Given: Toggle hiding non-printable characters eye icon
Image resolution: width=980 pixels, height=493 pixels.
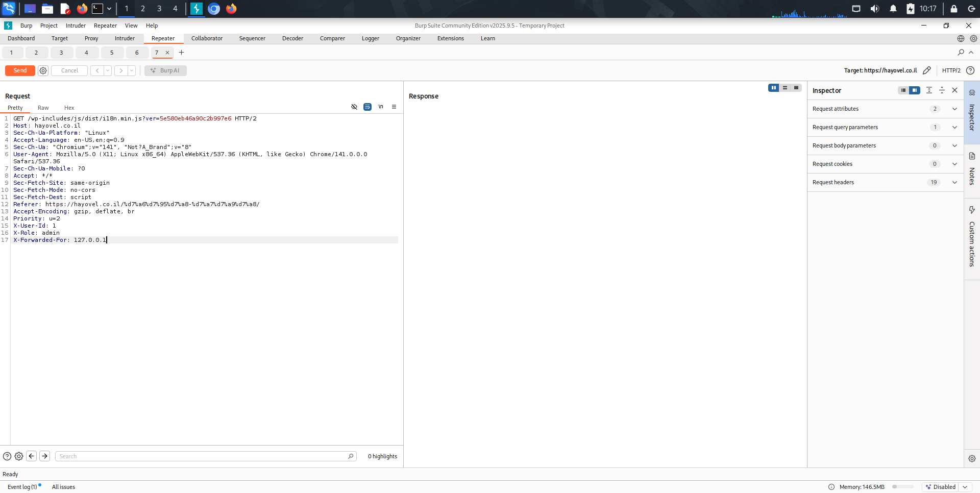Looking at the screenshot, I should (x=354, y=107).
